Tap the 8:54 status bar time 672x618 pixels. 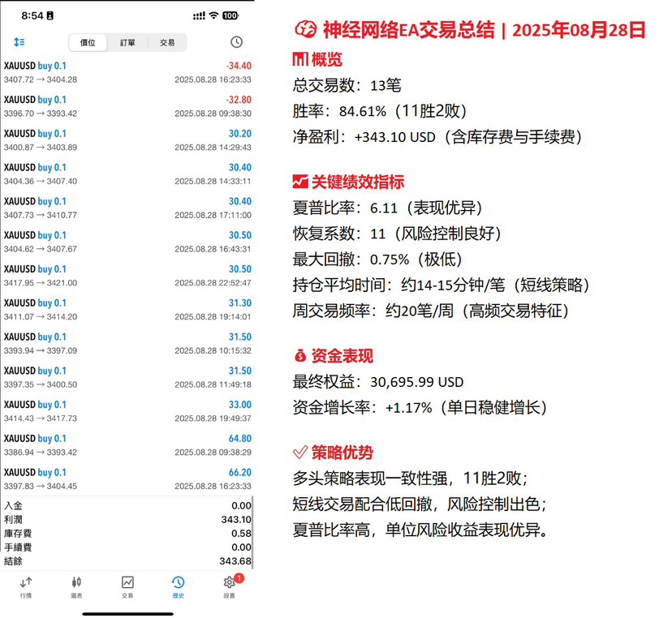[32, 16]
